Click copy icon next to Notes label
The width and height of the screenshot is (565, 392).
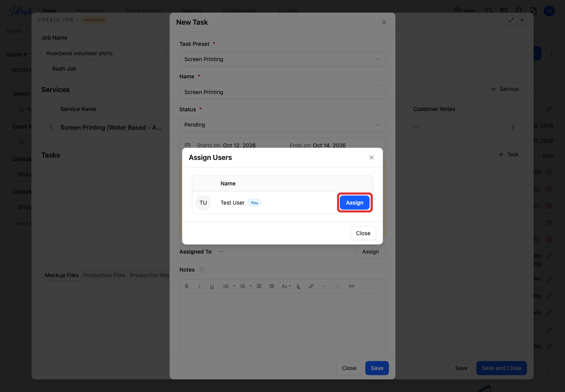202,270
